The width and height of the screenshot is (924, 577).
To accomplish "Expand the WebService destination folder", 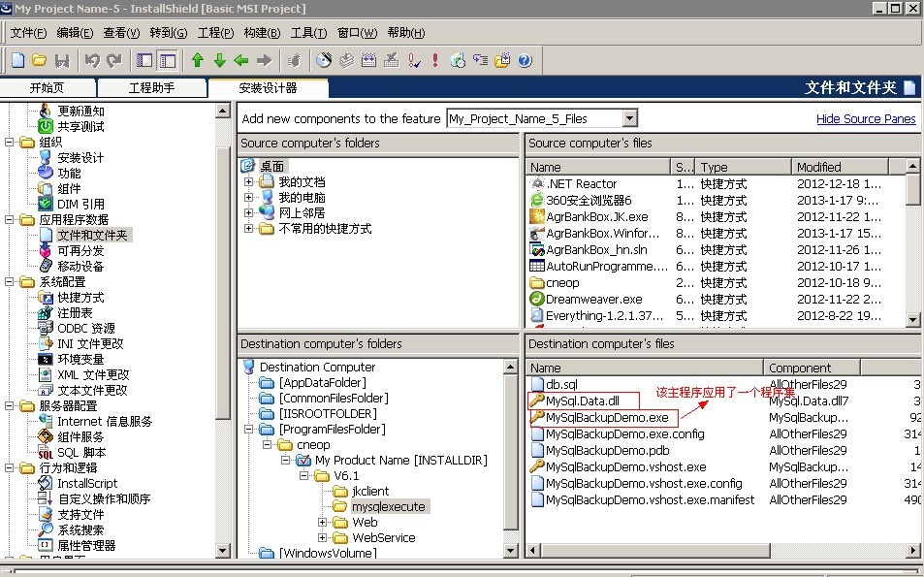I will 322,537.
